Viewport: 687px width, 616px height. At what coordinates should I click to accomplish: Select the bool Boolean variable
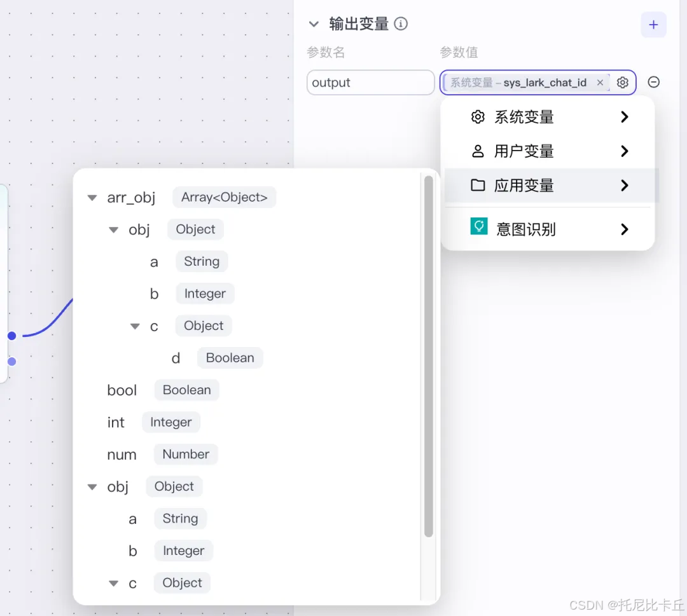pyautogui.click(x=163, y=390)
